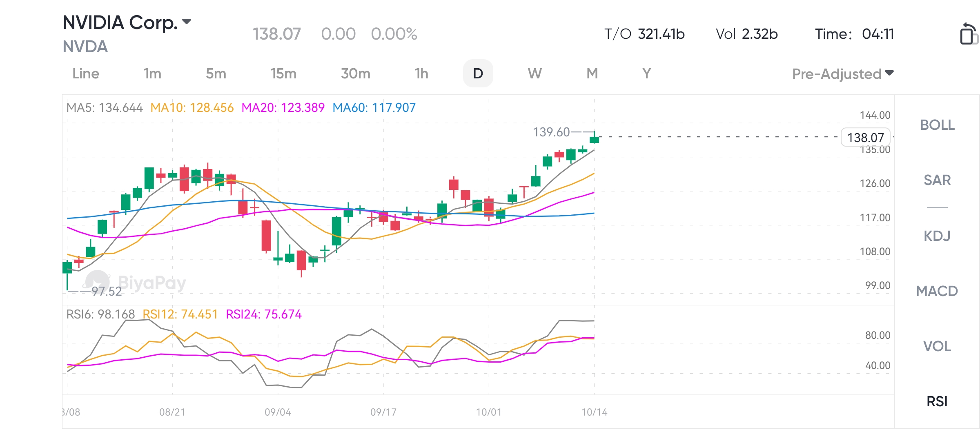The height and width of the screenshot is (441, 980).
Task: Click the NVDA ticker symbol
Action: [x=85, y=47]
